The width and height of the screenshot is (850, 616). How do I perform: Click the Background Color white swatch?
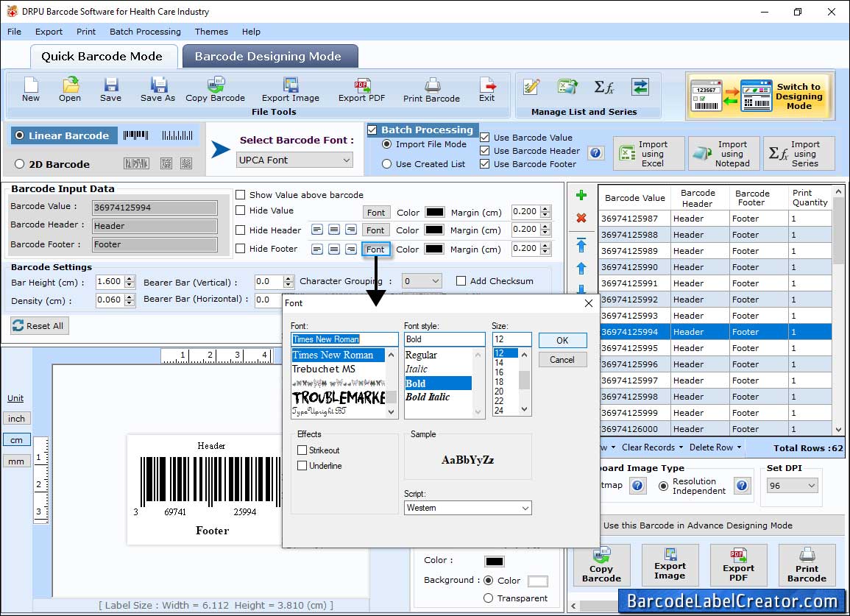538,581
